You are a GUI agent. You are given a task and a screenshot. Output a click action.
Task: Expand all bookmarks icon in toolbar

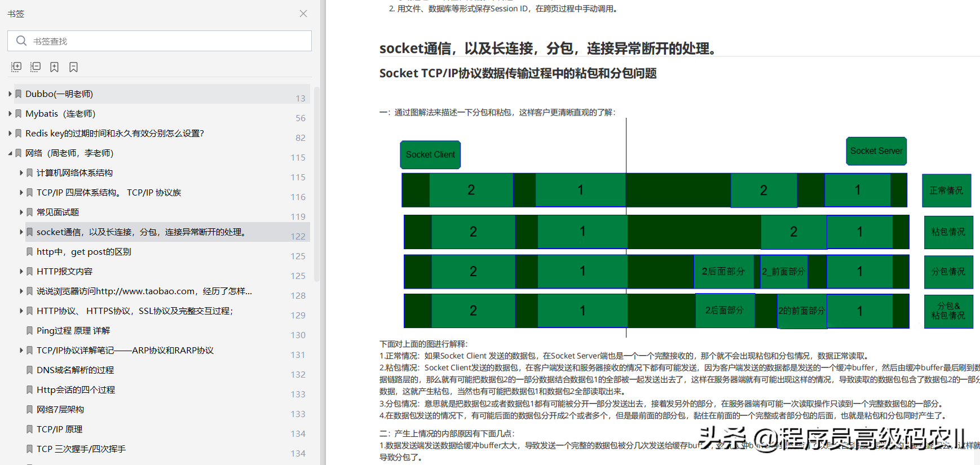pyautogui.click(x=16, y=67)
